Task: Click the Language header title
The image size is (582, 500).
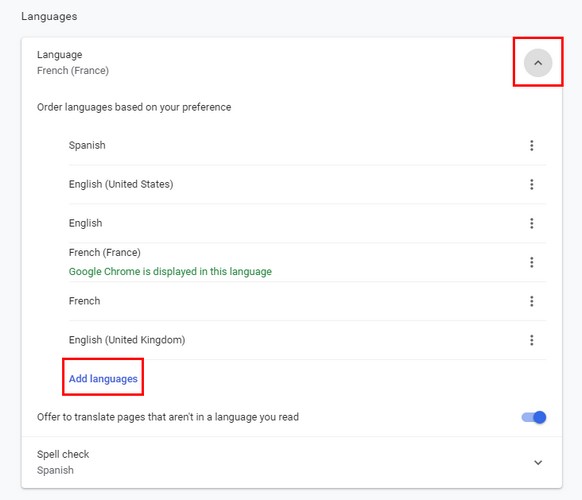Action: [59, 55]
